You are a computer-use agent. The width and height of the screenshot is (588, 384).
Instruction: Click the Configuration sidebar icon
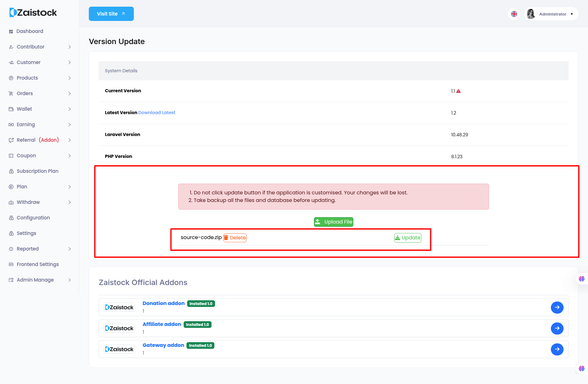pos(11,218)
